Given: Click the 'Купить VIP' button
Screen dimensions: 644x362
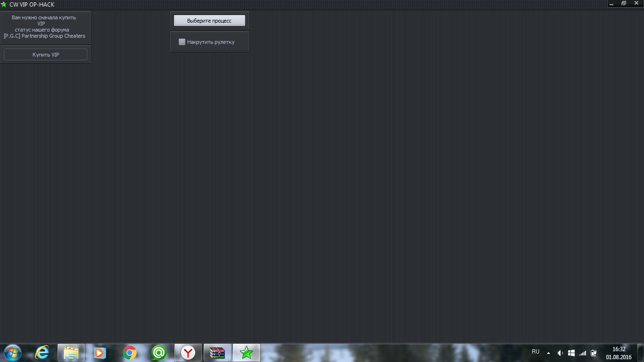Looking at the screenshot, I should click(46, 55).
